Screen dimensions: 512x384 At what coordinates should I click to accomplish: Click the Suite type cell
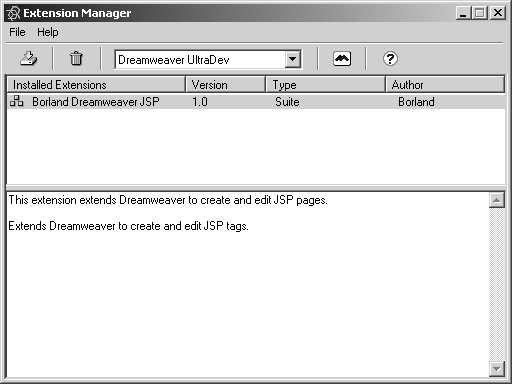(x=287, y=102)
